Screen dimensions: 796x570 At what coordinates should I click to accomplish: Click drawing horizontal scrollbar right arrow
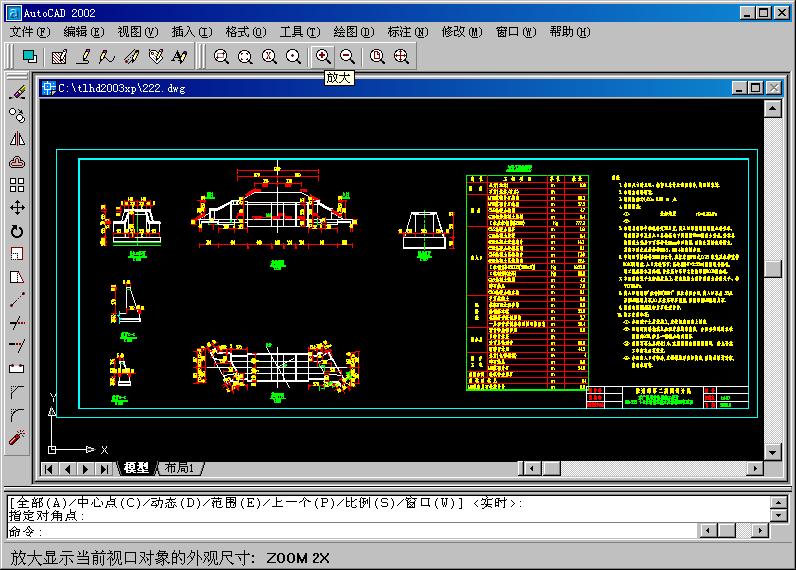755,468
